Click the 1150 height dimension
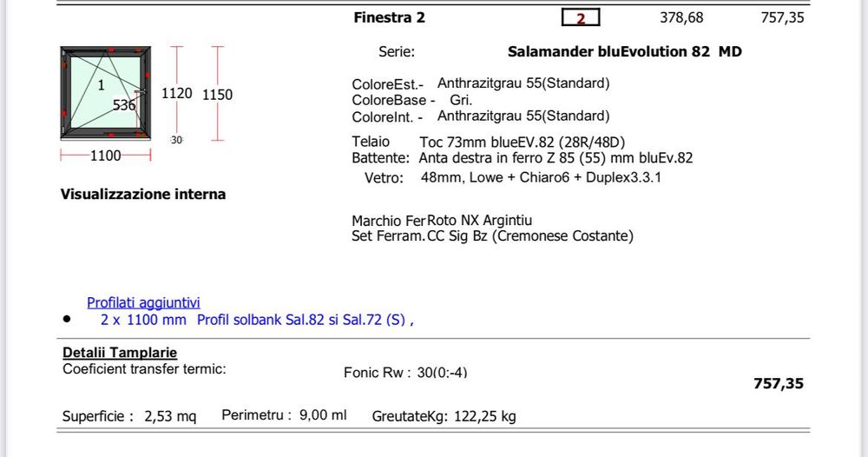The height and width of the screenshot is (457, 868). pos(217,95)
